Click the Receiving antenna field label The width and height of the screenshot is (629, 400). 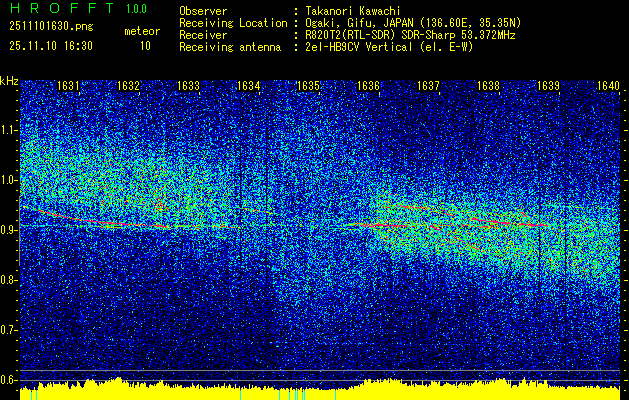pyautogui.click(x=230, y=47)
